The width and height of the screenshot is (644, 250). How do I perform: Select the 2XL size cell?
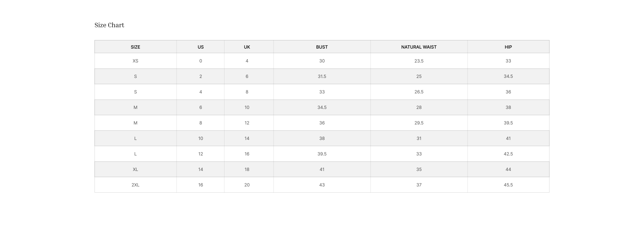135,185
